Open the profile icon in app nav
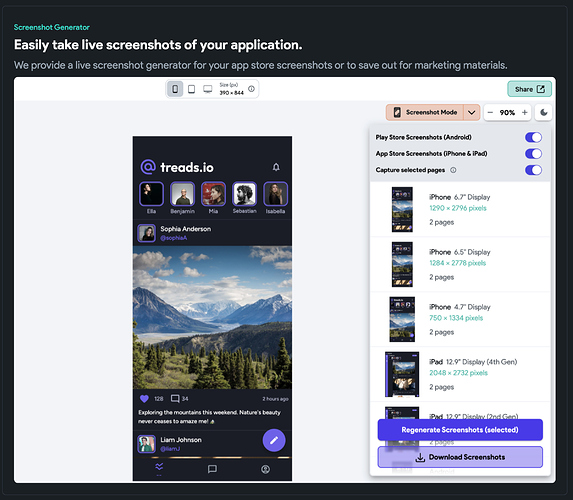The image size is (573, 500). point(265,469)
